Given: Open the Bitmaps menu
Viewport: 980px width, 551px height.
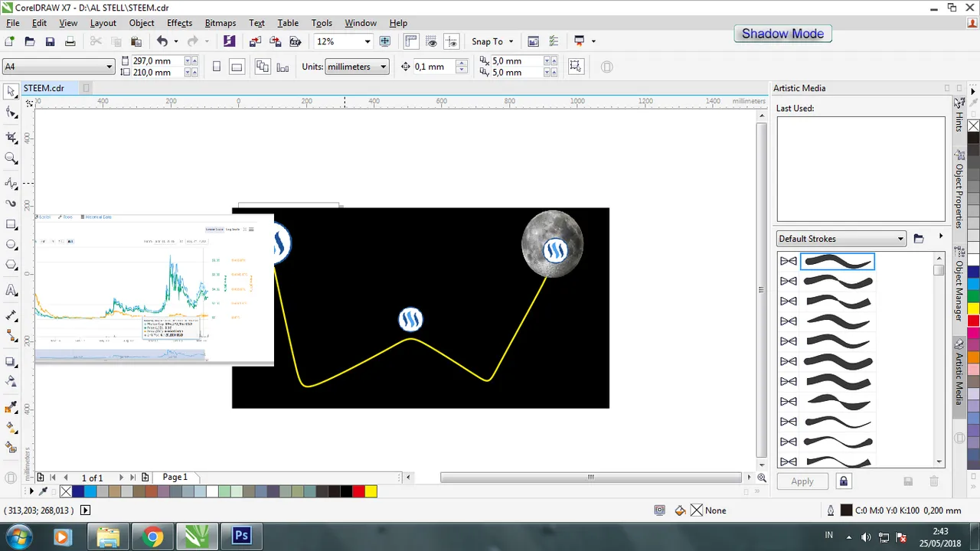Looking at the screenshot, I should [220, 23].
